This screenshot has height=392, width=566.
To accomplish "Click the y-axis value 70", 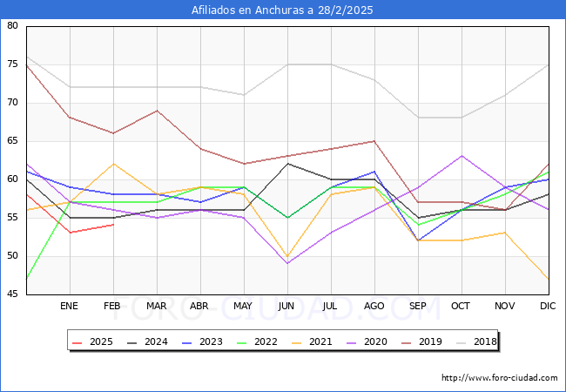I will pos(12,103).
